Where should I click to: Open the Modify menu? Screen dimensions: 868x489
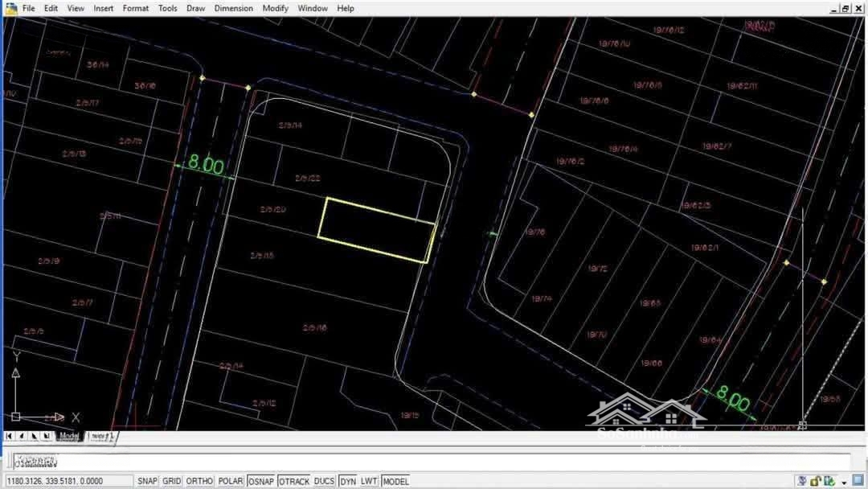tap(276, 8)
